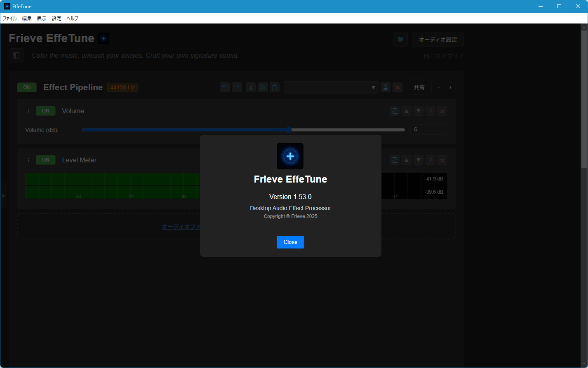Toggle the Effect Pipeline ON switch
Screen dimensions: 588x368
(x=27, y=87)
